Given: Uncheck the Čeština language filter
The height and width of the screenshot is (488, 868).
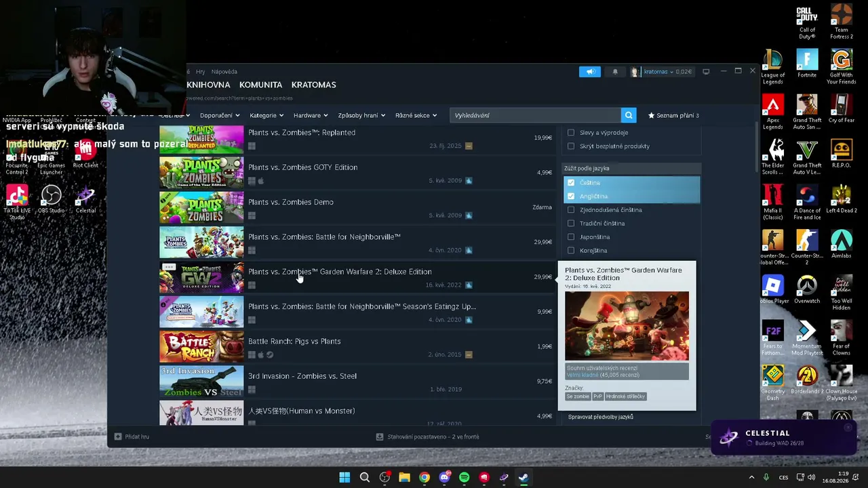Looking at the screenshot, I should point(571,182).
